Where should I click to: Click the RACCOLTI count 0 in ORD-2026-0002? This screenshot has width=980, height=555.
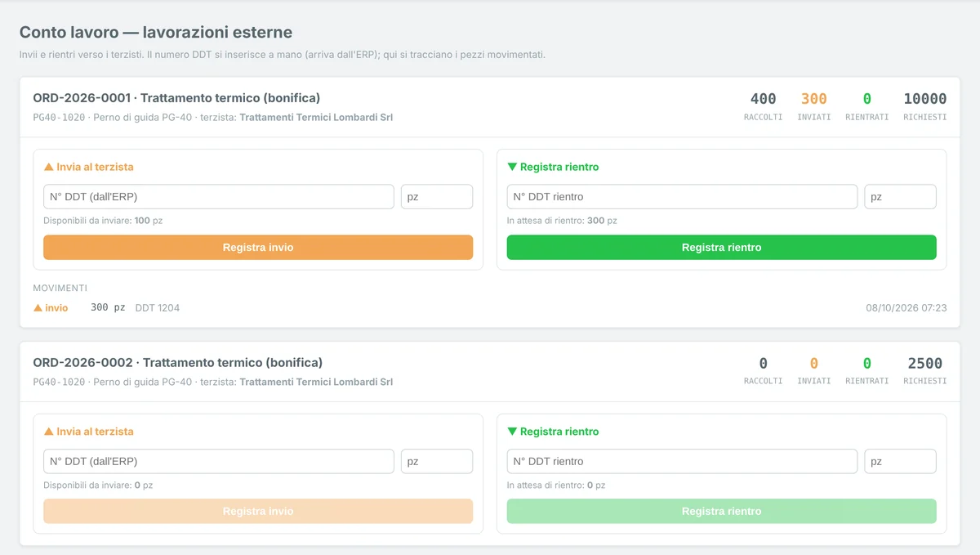(764, 364)
